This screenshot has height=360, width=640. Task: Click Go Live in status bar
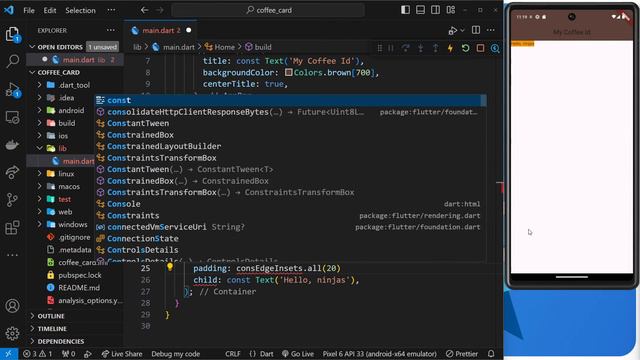pos(298,353)
